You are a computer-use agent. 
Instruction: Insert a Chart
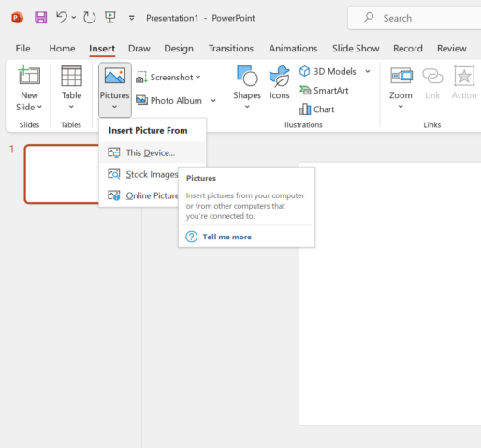tap(316, 109)
